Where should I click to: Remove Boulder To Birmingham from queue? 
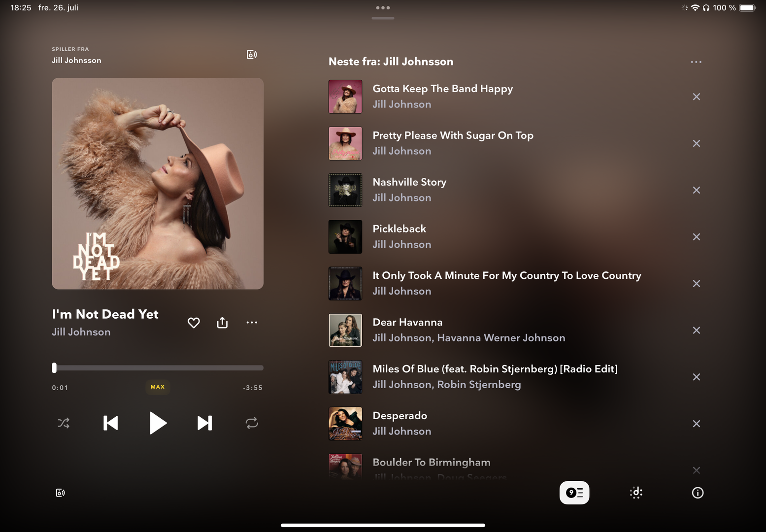(x=697, y=470)
